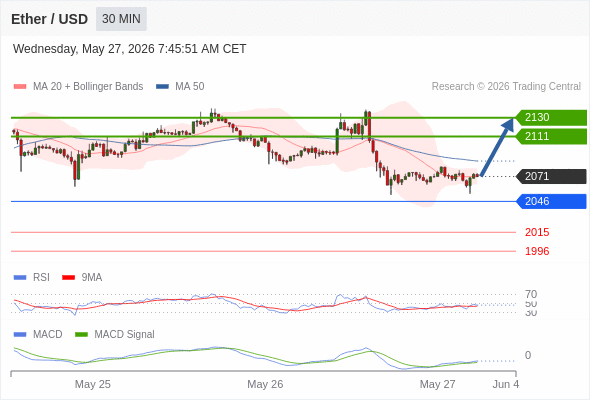The image size is (590, 400).
Task: Click the Research © 2026 Trading Central text
Action: pyautogui.click(x=506, y=87)
